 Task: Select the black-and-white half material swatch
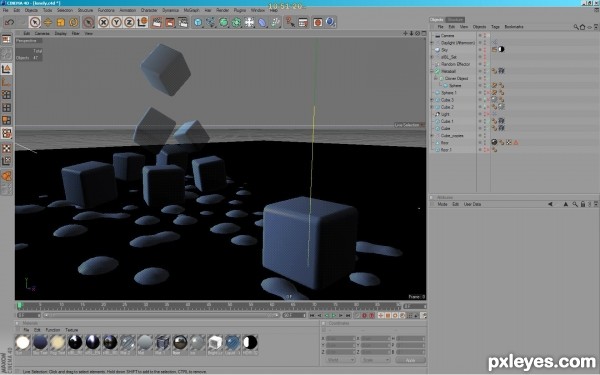click(250, 342)
